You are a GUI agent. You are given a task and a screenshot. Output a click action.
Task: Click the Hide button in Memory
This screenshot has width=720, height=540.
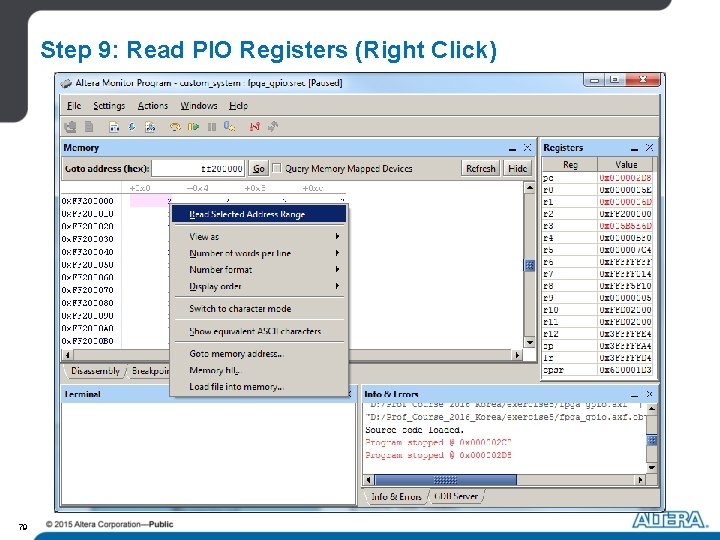(x=518, y=169)
